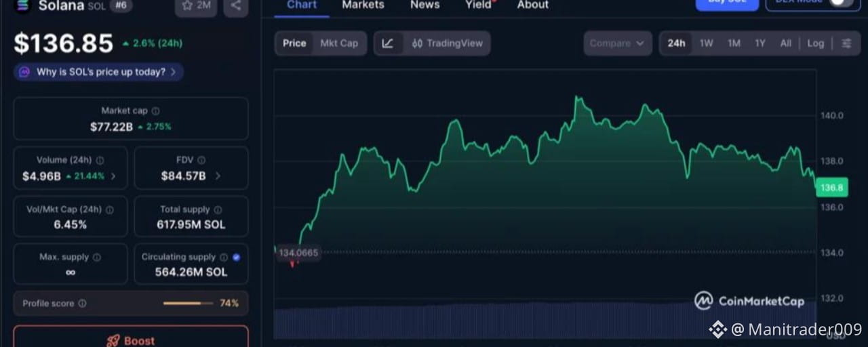
Task: Open chart settings sliders icon
Action: click(x=846, y=43)
